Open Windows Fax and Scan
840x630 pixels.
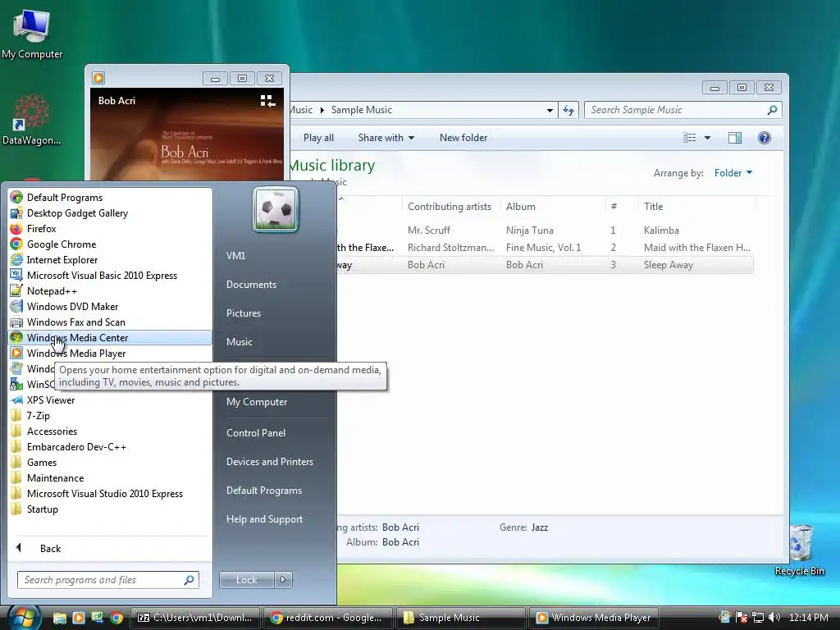point(110,322)
